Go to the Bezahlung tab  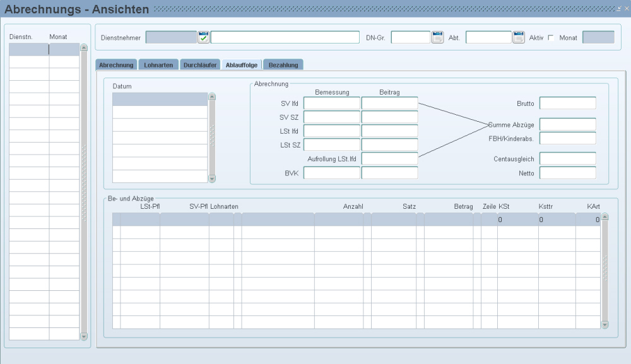[283, 65]
